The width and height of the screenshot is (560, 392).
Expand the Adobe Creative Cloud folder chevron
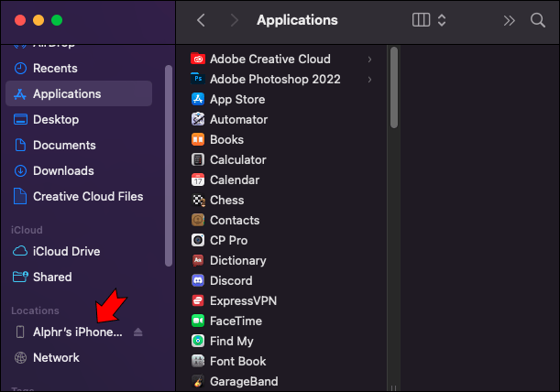pos(369,59)
